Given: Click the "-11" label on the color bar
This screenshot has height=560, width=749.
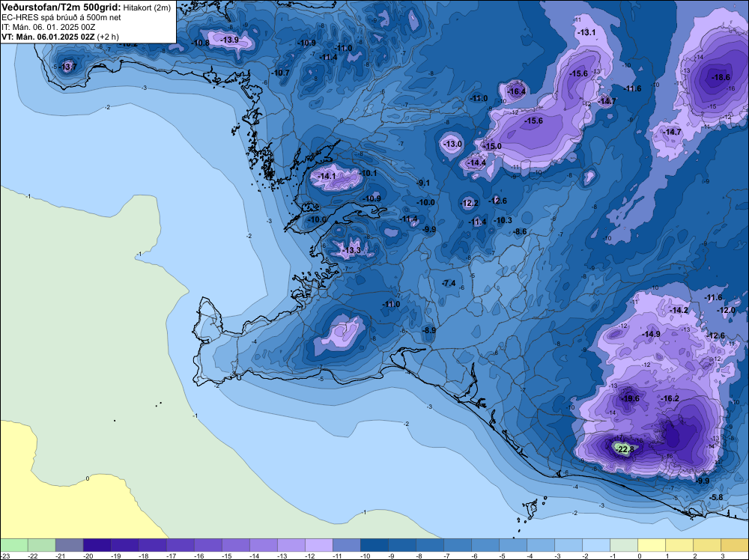Looking at the screenshot, I should 338,556.
